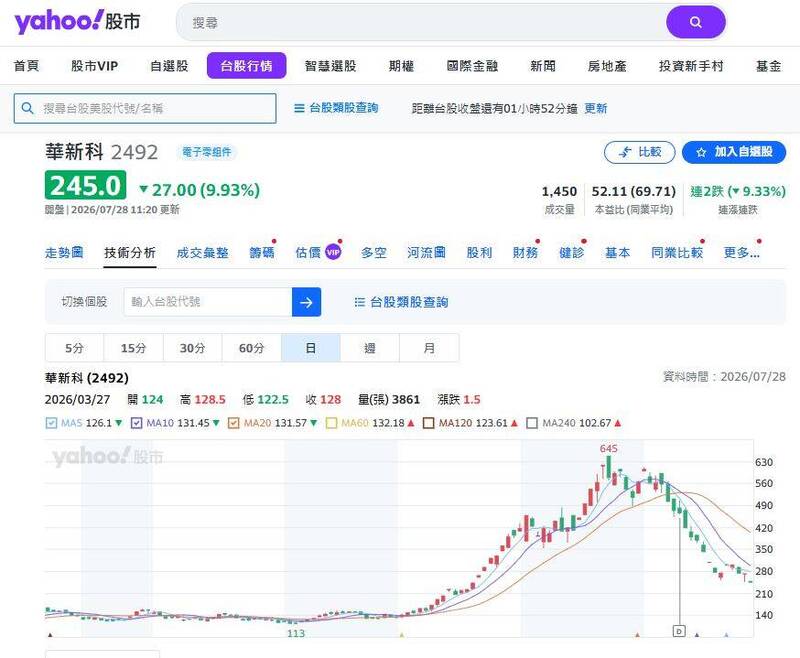Click the list icon beside lower 台股類股查詢
The image size is (800, 658).
(x=360, y=302)
